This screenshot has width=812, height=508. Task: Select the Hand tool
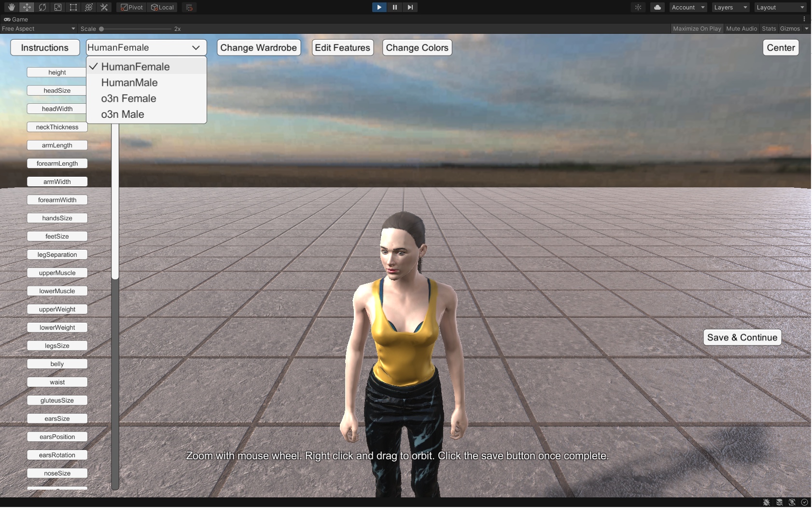[12, 7]
